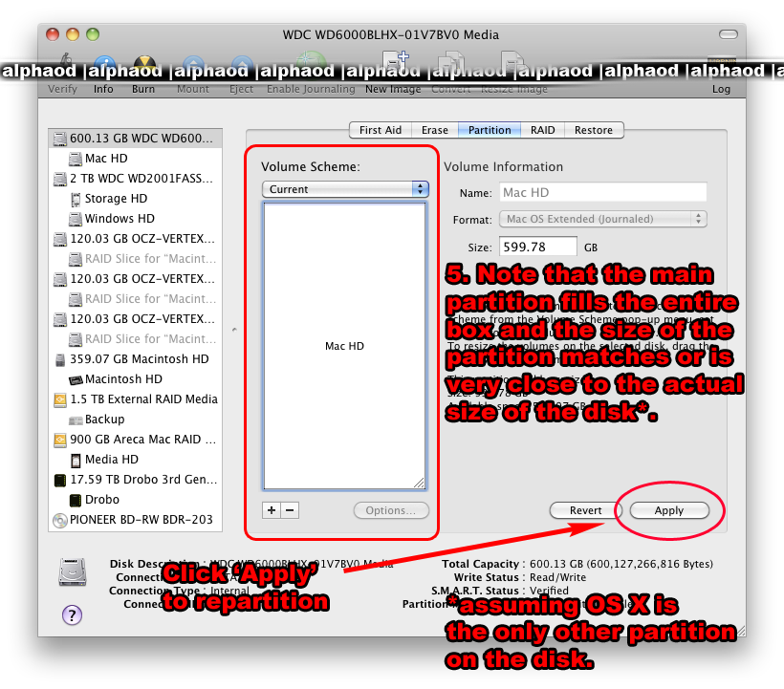The image size is (784, 689).
Task: Switch to the First Aid tab
Action: [x=380, y=130]
